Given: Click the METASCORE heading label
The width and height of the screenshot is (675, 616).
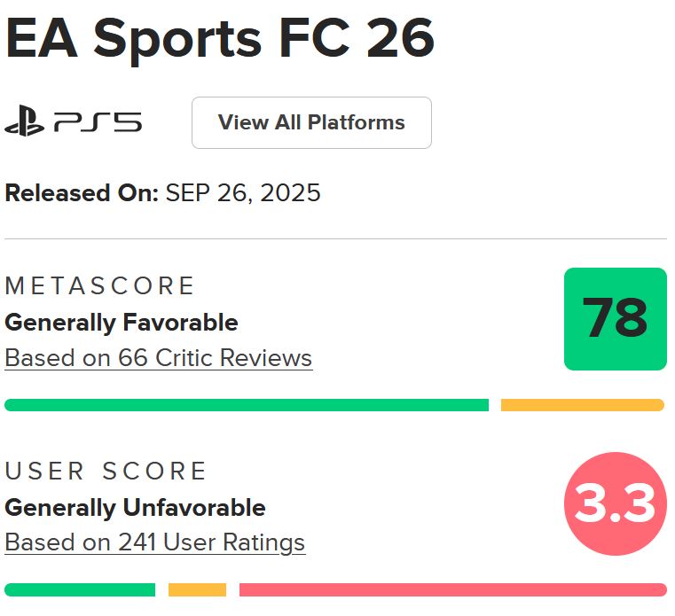Looking at the screenshot, I should (x=100, y=286).
